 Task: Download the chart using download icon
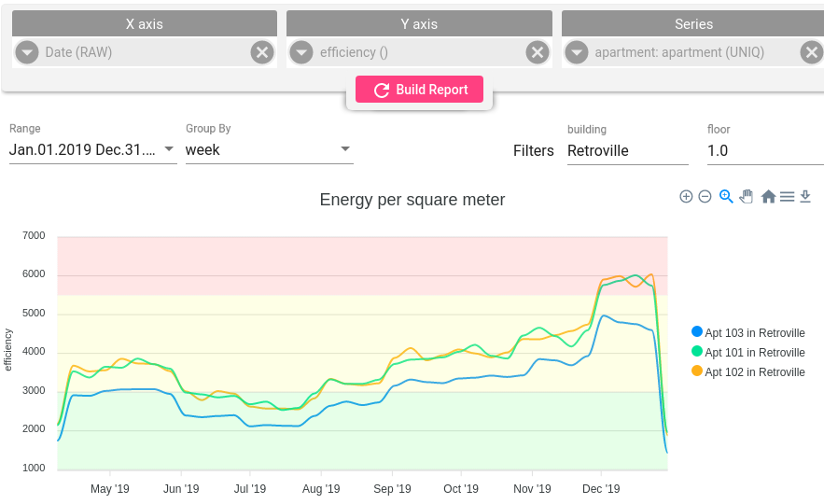click(x=806, y=197)
